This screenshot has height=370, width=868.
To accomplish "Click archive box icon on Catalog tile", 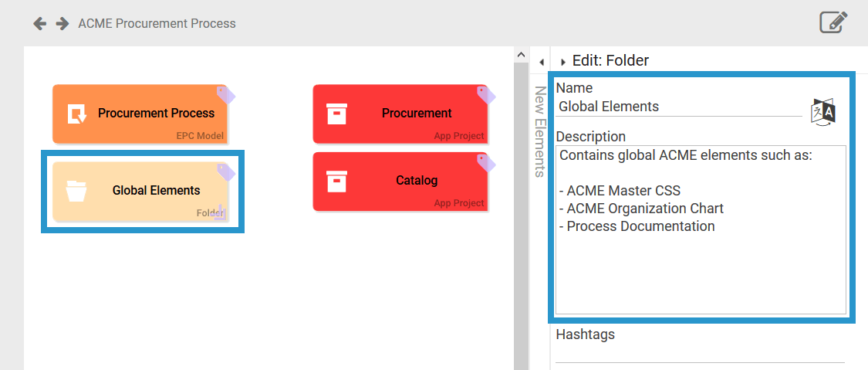I will 337,182.
